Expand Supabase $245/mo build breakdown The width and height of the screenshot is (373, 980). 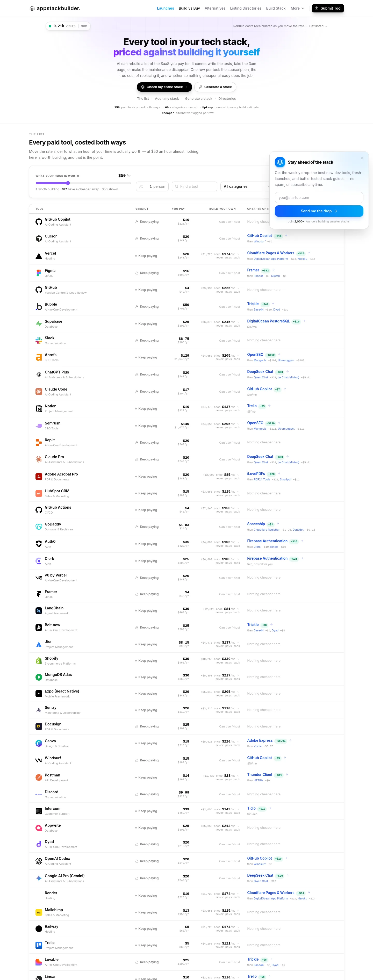coord(238,322)
